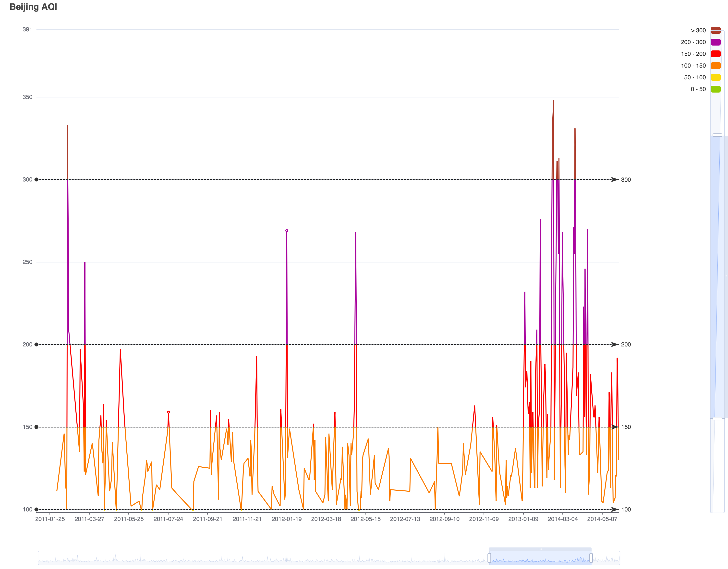Click the bottom handle of the vertical zoom slider
728x569 pixels.
[x=717, y=418]
